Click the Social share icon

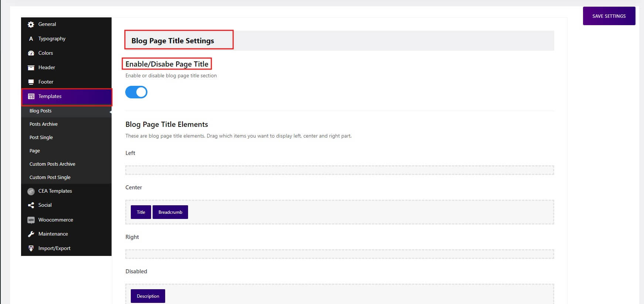click(x=31, y=205)
